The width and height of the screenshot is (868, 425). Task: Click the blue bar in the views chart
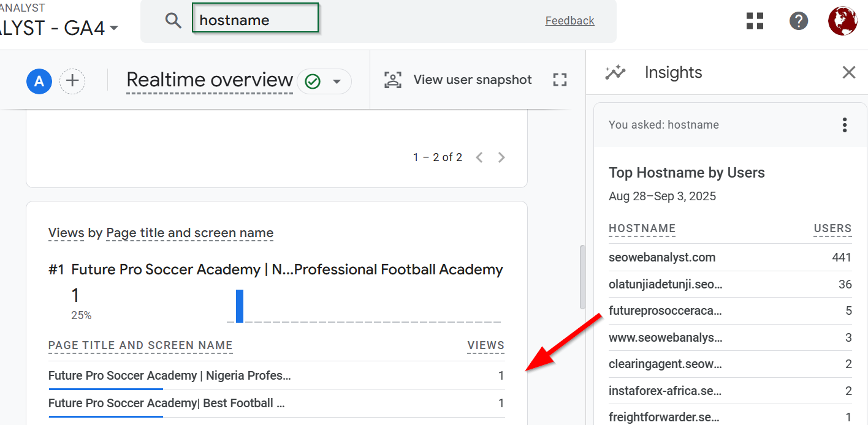click(x=240, y=306)
